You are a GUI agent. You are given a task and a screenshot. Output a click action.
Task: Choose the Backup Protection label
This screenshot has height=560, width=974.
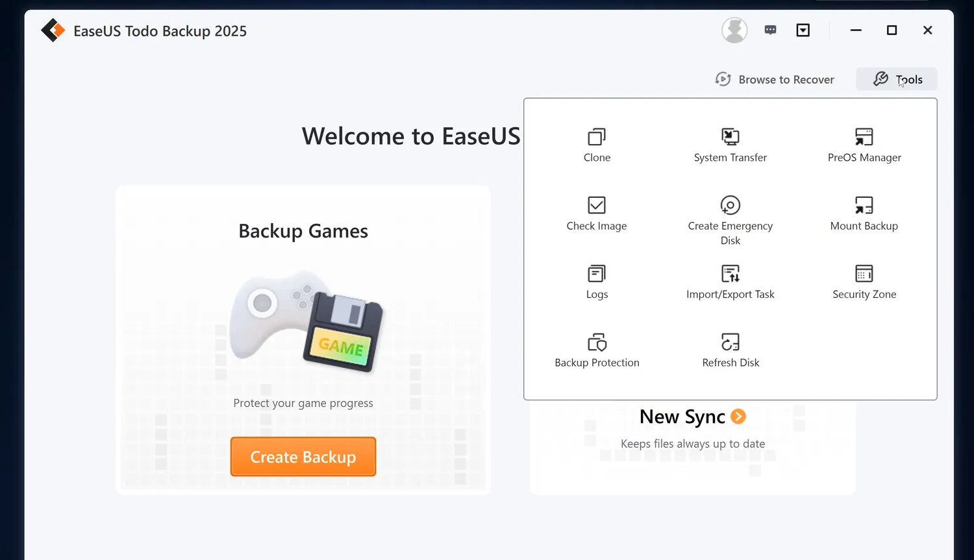[597, 363]
